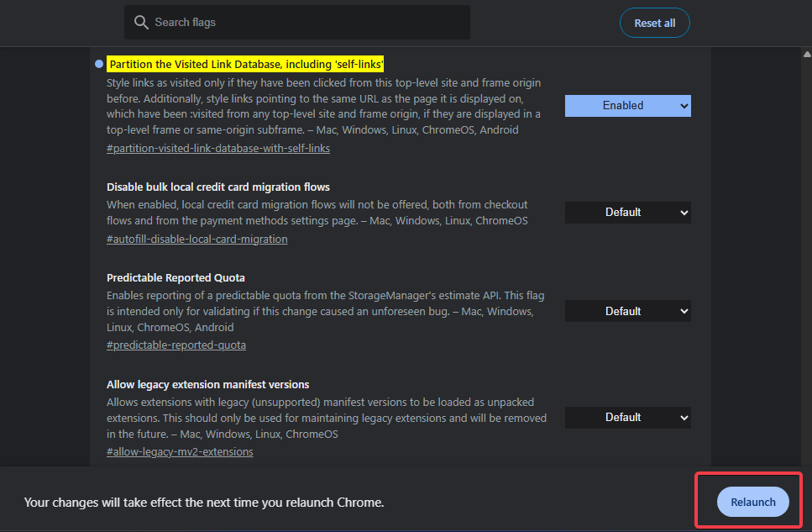Open #partition-visited-link-database-with-self-links link
Viewport: 812px width, 532px height.
(x=218, y=148)
